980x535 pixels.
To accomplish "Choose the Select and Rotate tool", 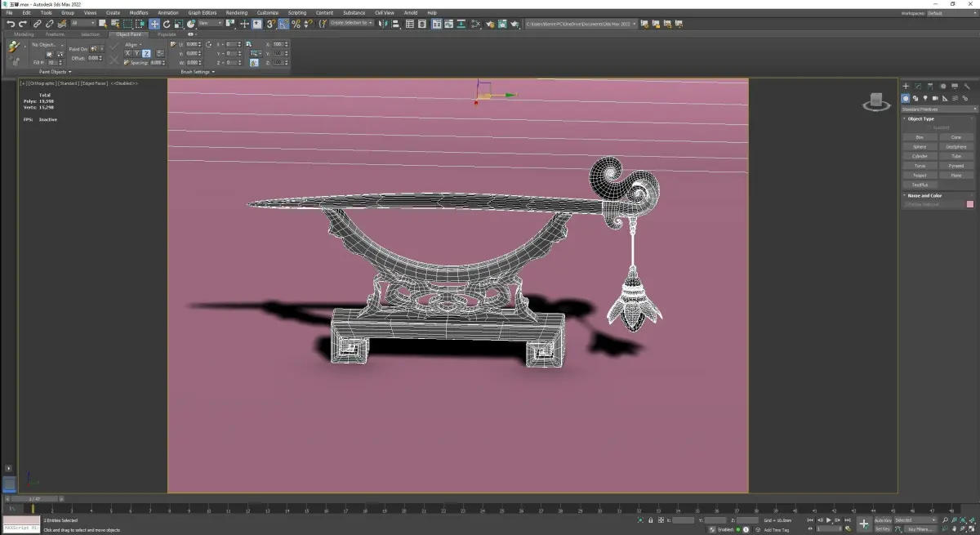I will [x=167, y=24].
